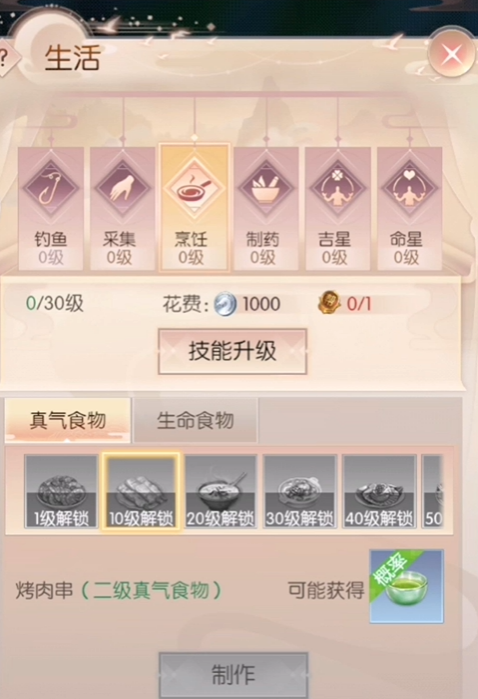The image size is (478, 699).
Task: Select the 制药 mortar and pestle icon
Action: [x=266, y=187]
